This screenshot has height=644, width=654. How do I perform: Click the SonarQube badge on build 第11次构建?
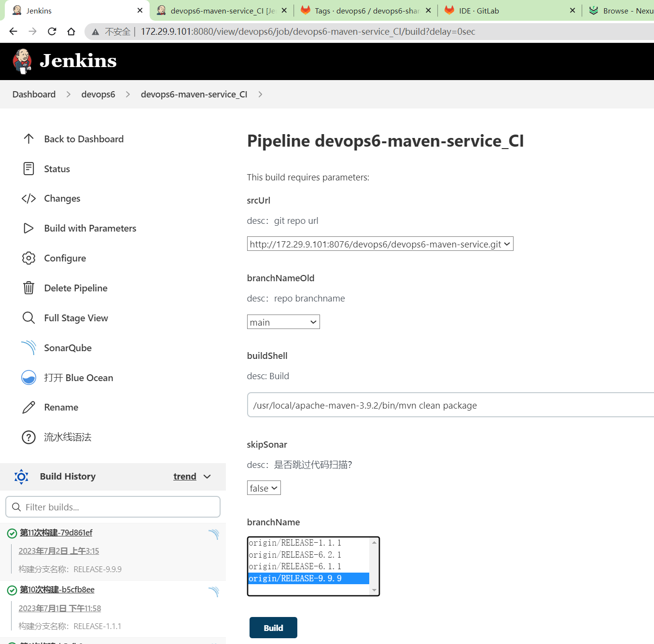tap(214, 534)
